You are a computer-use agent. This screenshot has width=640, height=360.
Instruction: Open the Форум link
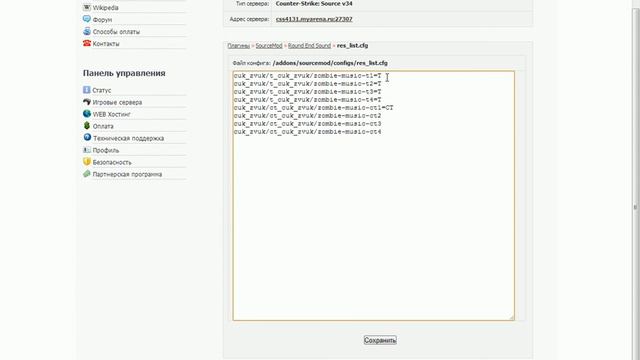102,20
